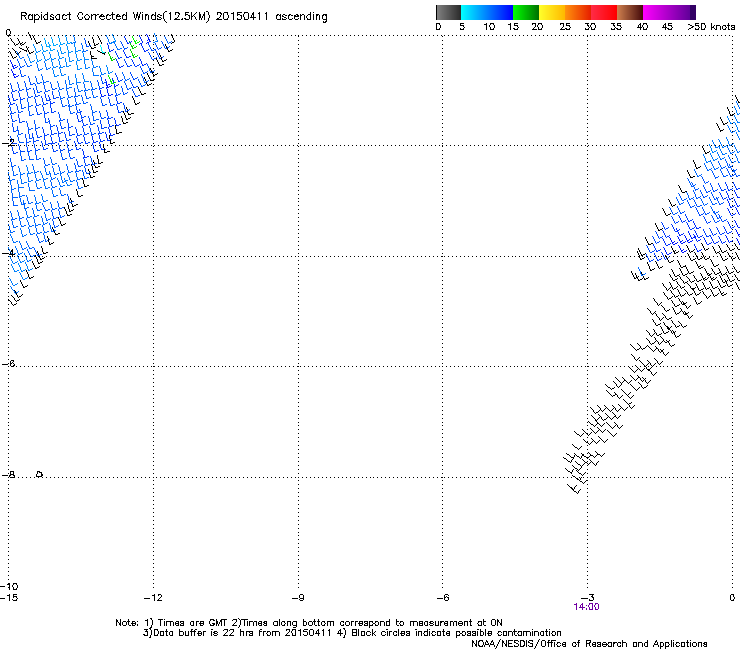Viewport: 740px width, 650px height.
Task: Click the purple '14:00' time marker
Action: 586,607
